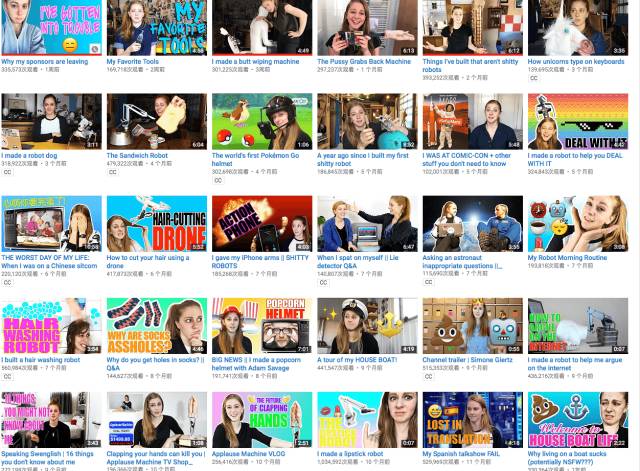Open 'I made a butt wiping machine' title
The image size is (640, 471).
click(x=255, y=62)
